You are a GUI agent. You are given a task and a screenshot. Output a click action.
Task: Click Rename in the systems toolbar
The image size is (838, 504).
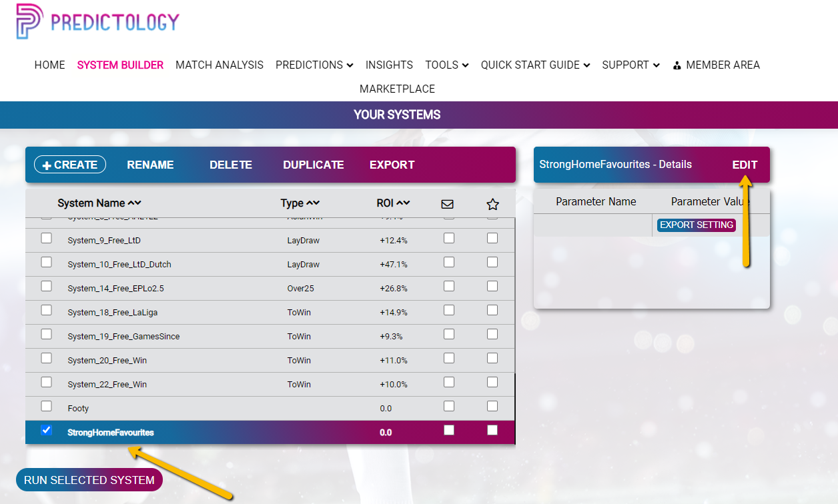point(150,165)
